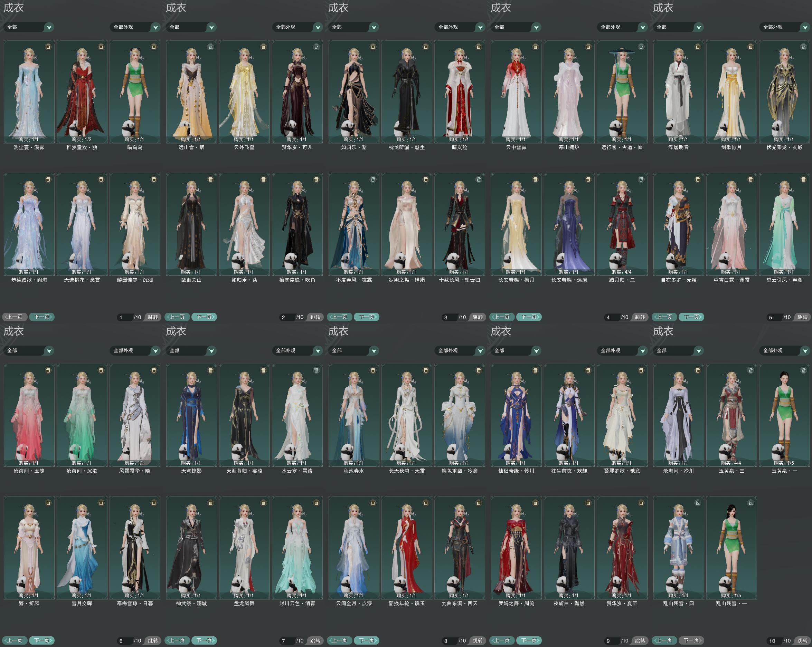Click 上一页 button in page 9 panel
Screen dimensions: 812x647
pos(502,640)
